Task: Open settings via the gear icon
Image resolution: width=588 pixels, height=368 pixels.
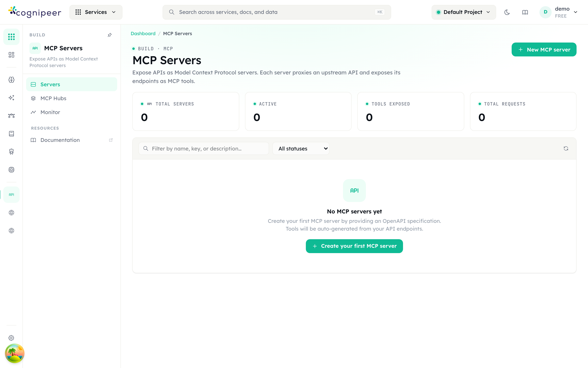Action: pyautogui.click(x=11, y=338)
